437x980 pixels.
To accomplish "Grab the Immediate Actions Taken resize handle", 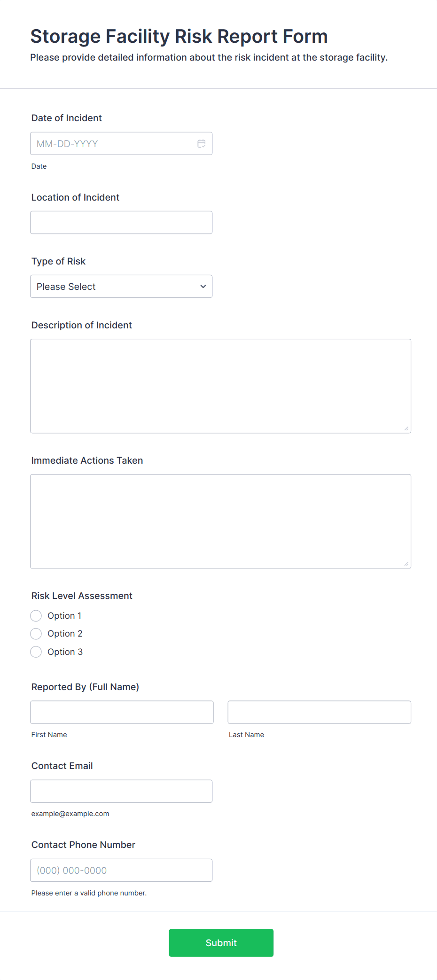I will [406, 564].
